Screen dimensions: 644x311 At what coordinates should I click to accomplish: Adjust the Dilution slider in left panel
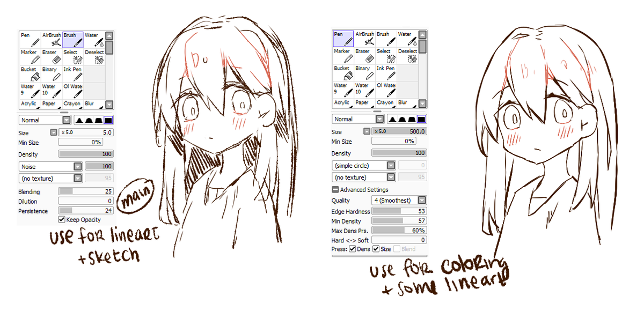point(86,202)
